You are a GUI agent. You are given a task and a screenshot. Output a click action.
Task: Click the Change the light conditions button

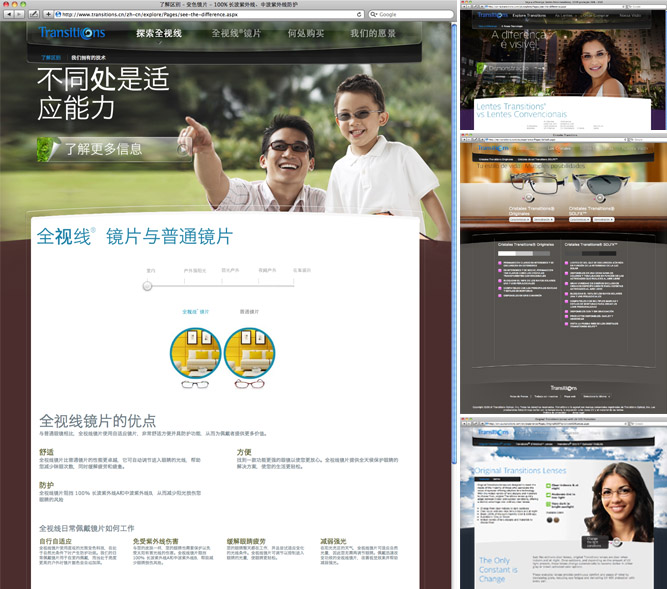594,542
